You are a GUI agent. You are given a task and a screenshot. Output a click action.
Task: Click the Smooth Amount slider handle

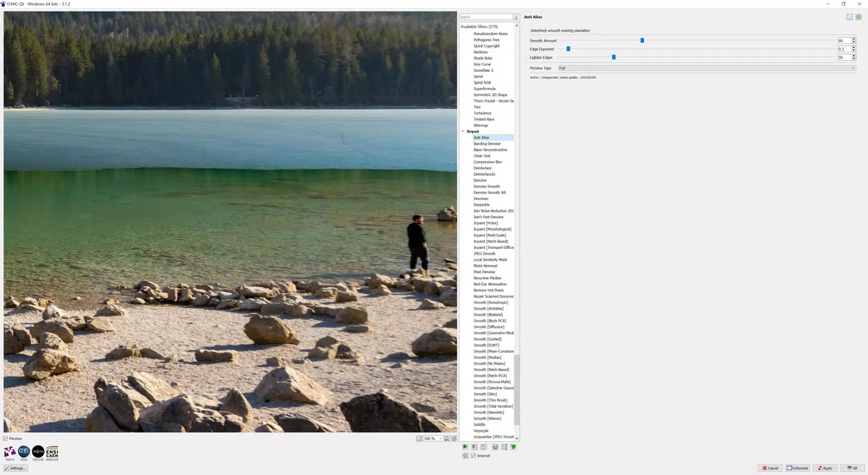pyautogui.click(x=642, y=40)
